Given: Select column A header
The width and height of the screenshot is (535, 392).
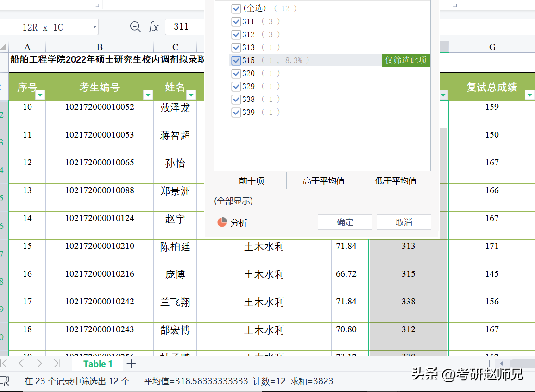Looking at the screenshot, I should coord(27,47).
